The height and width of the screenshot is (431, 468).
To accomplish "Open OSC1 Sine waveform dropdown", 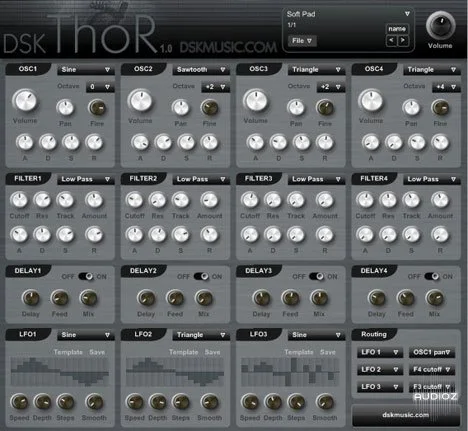I will pos(86,70).
